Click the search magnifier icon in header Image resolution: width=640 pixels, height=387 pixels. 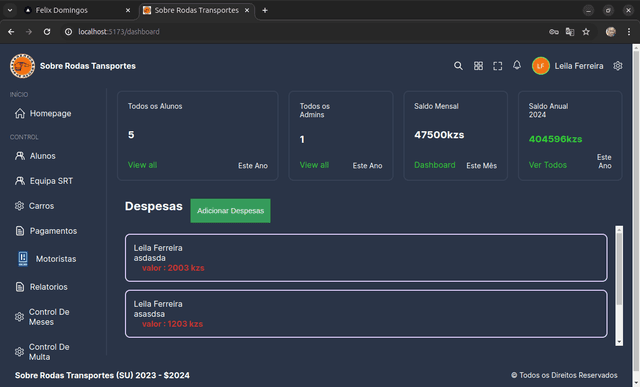click(458, 66)
